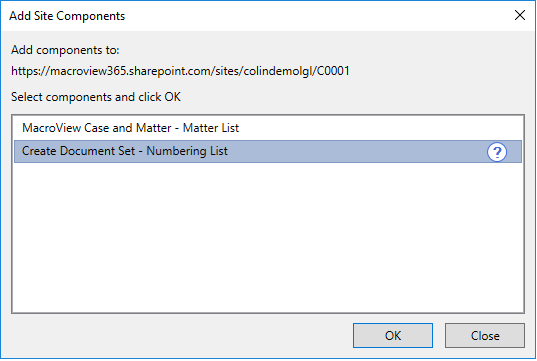Screen dimensions: 537x361
Task: Click the help question mark icon
Action: click(x=497, y=152)
